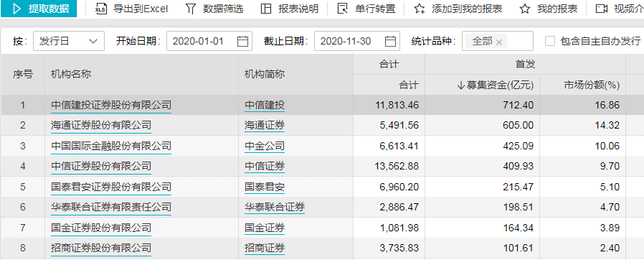Click the 中信建投 short name link
The width and height of the screenshot is (644, 260).
[x=265, y=106]
